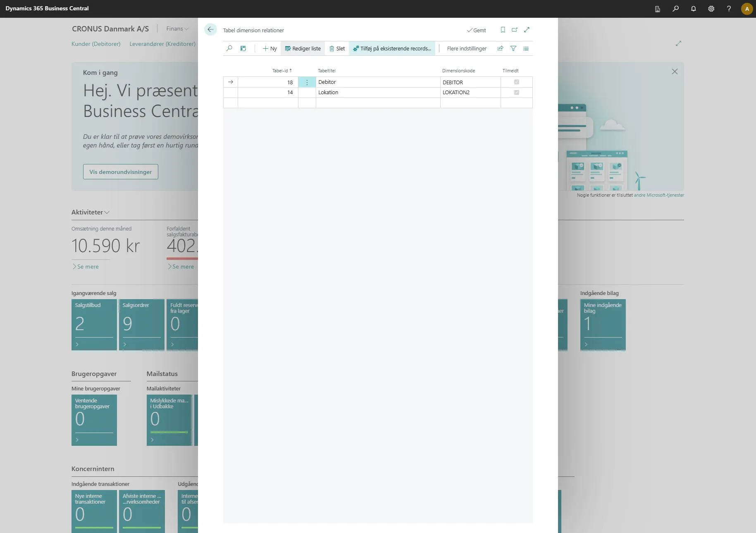
Task: Bookmark the Tabel dimension relationer page
Action: [503, 30]
